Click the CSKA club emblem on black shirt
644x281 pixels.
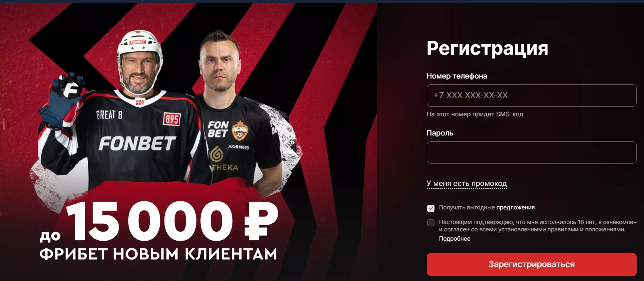coord(240,131)
